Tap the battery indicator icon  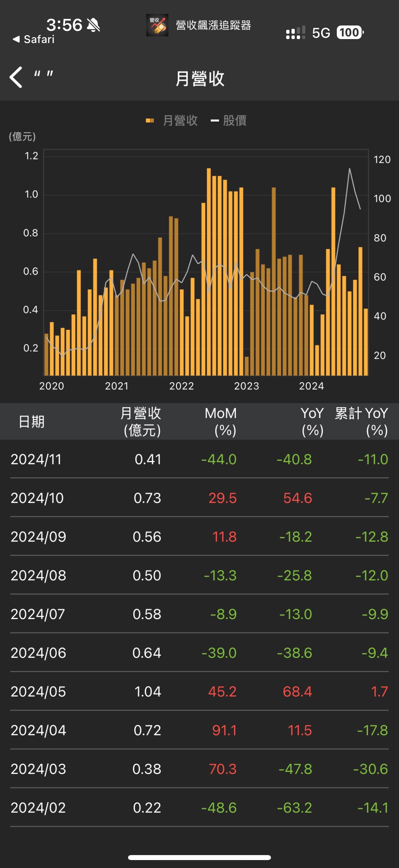point(350,33)
